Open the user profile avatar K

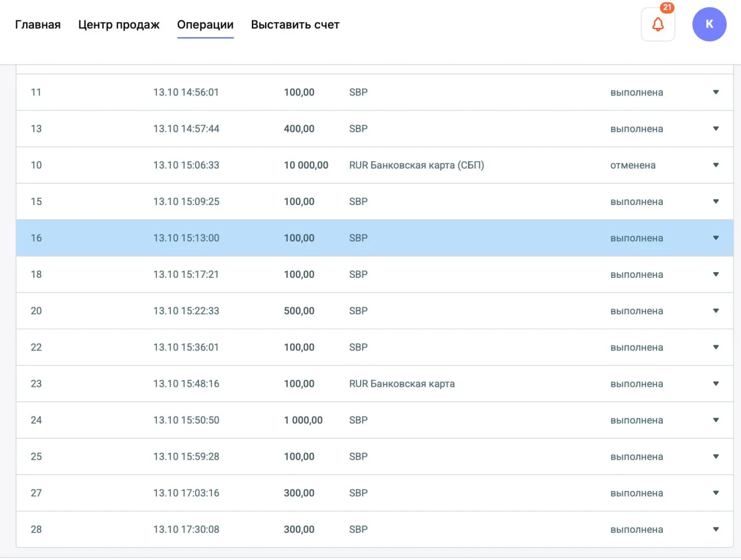[x=709, y=24]
